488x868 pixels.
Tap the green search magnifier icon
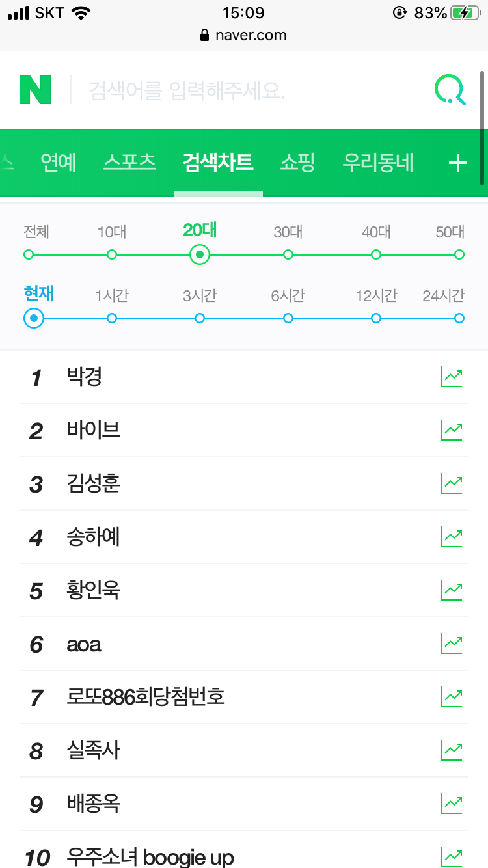pyautogui.click(x=450, y=90)
